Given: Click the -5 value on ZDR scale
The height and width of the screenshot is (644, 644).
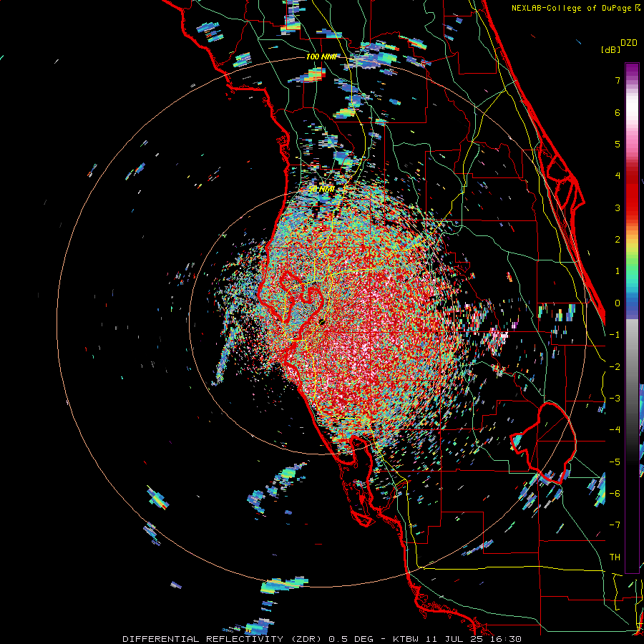Looking at the screenshot, I should click(x=615, y=462).
